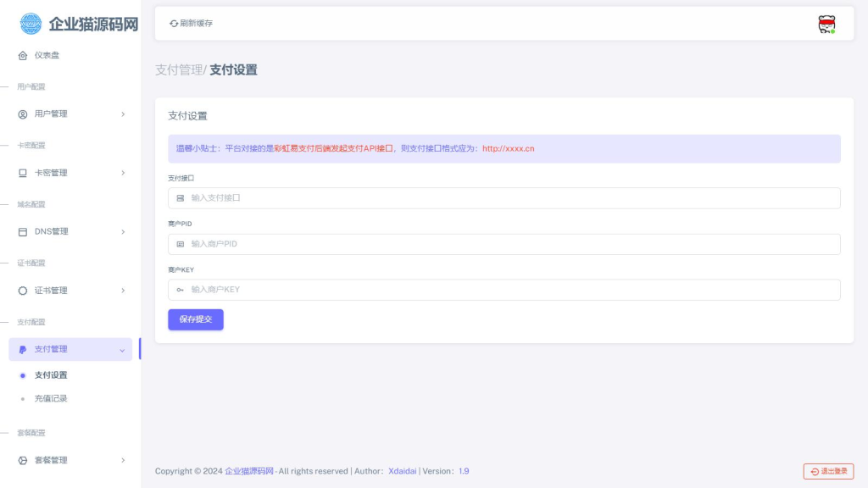Click the 支付管理 PayPal icon
Viewport: 868px width, 488px height.
point(22,348)
